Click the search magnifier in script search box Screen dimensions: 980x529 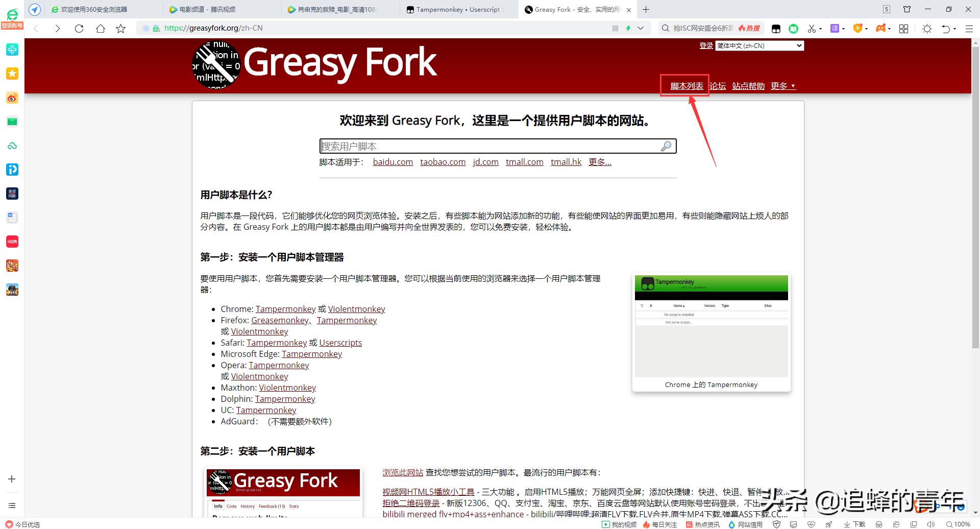pyautogui.click(x=666, y=147)
